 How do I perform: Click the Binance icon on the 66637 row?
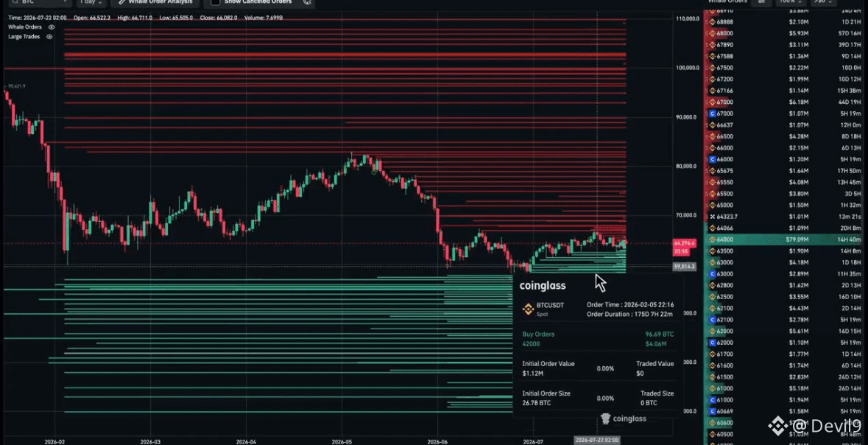click(x=713, y=125)
